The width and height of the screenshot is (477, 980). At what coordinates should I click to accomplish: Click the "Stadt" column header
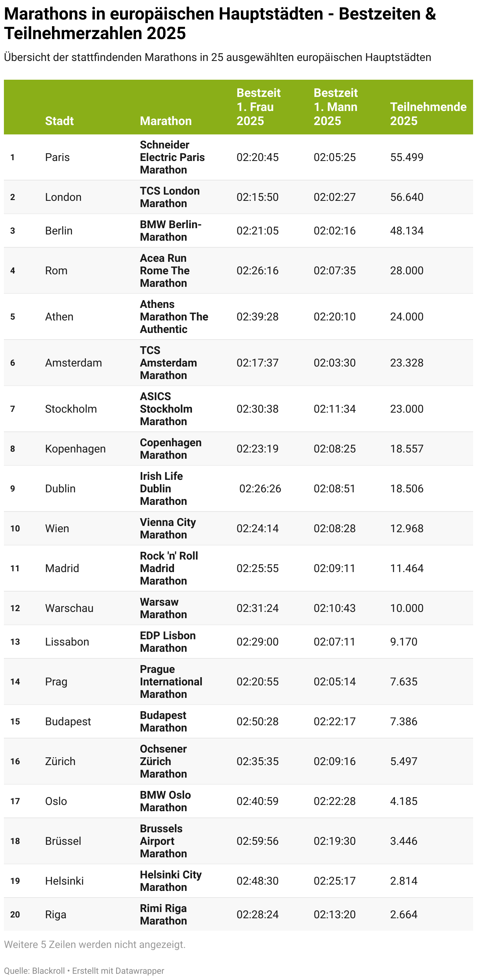click(59, 121)
